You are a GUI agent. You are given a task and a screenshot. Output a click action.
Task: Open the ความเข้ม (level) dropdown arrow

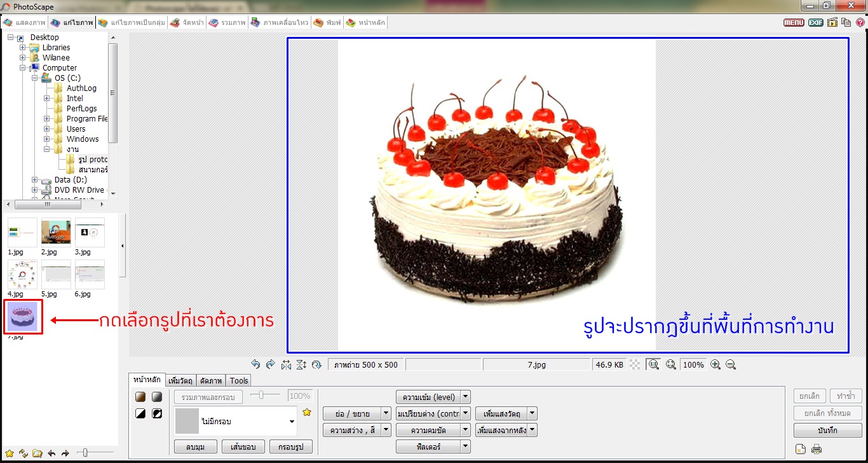point(466,397)
